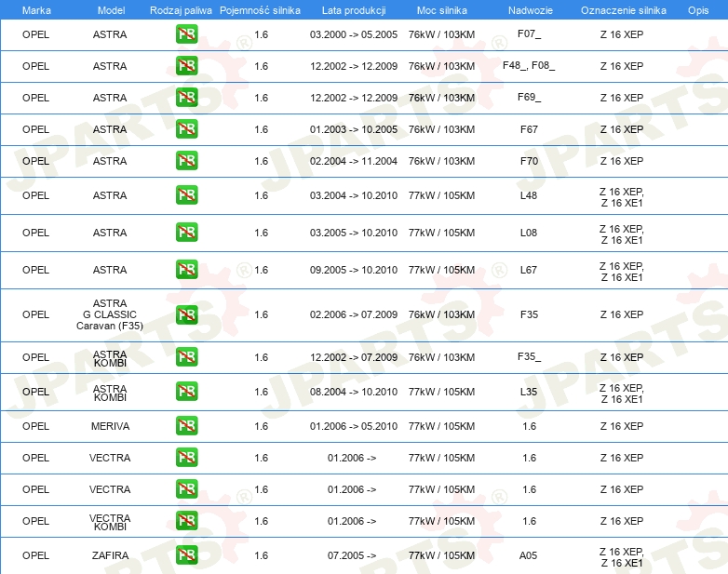Viewport: 728px width, 574px height.
Task: Click 1.6 engine capacity in F07_ row
Action: click(262, 34)
